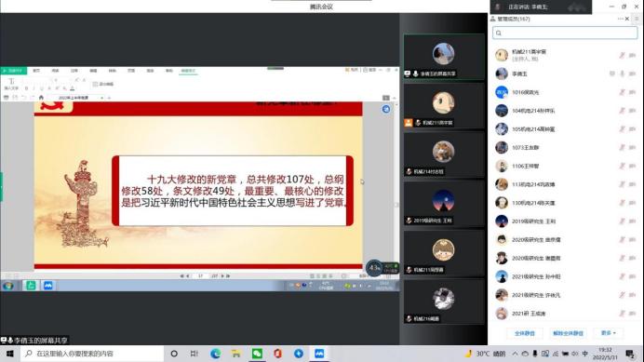This screenshot has height=362, width=644.
Task: Select the highlighted green ribbon tab in WPS
Action: click(189, 71)
